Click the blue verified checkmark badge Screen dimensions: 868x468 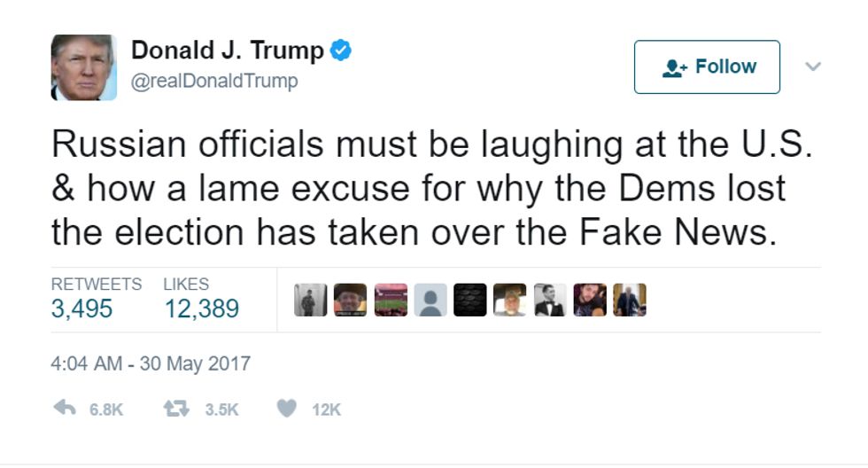pyautogui.click(x=340, y=51)
